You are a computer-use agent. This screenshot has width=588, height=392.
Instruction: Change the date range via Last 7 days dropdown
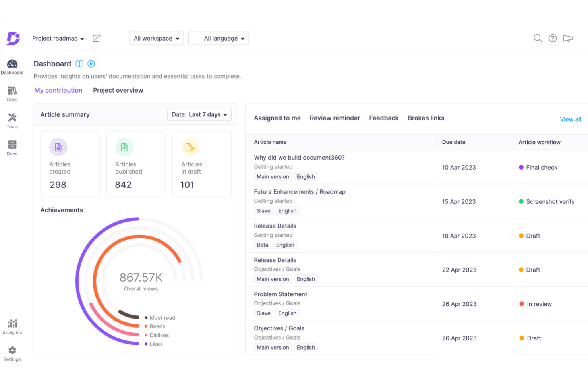tap(199, 114)
